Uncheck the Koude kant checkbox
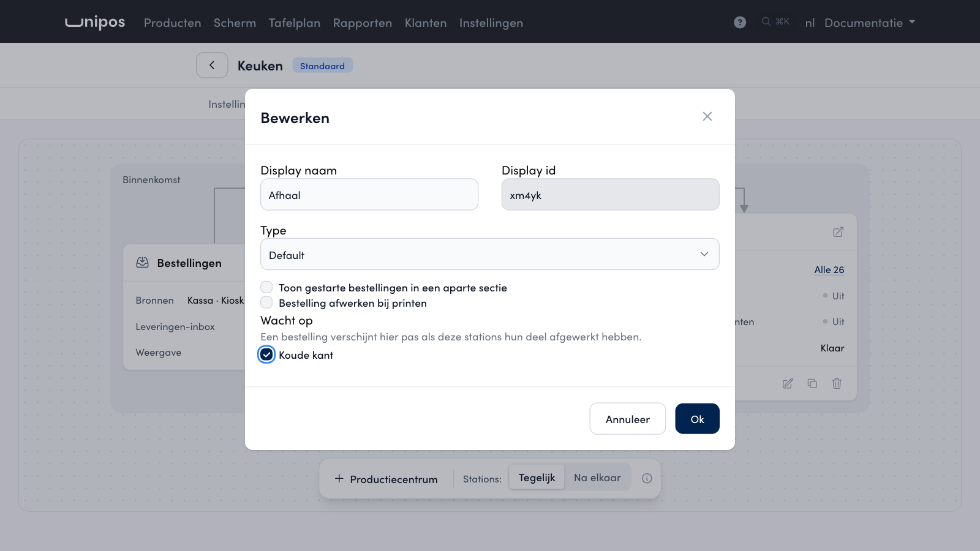980x551 pixels. pos(266,354)
